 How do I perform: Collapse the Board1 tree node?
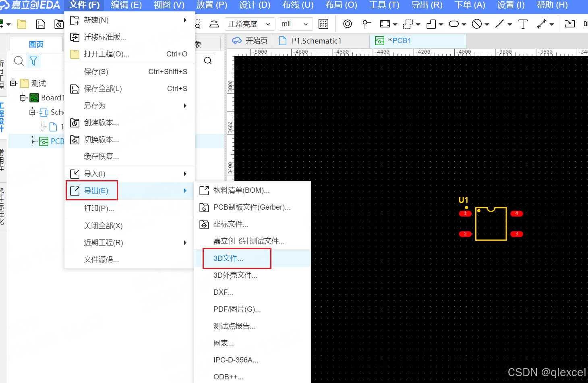pos(23,98)
